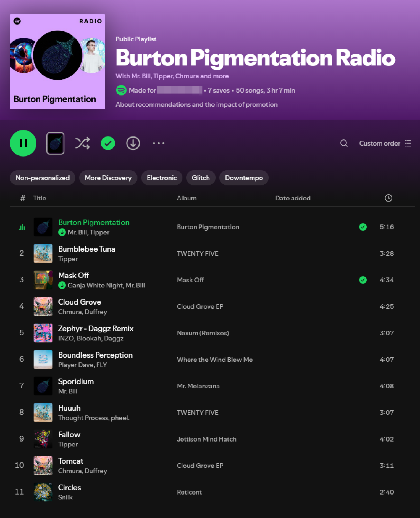
Task: Download the playlist with the arrow icon
Action: 133,143
